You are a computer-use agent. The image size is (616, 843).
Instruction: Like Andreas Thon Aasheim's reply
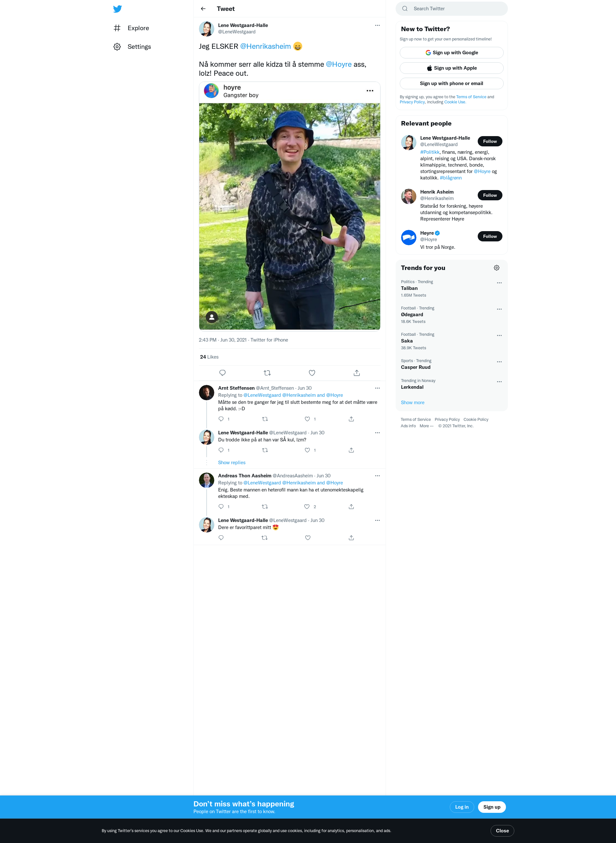(307, 507)
